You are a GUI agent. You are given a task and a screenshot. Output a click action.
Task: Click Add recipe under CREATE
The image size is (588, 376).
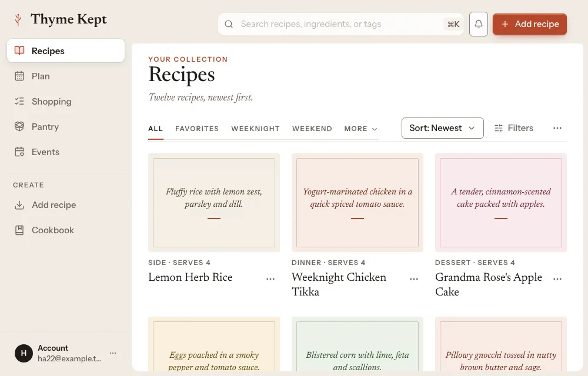pyautogui.click(x=66, y=205)
